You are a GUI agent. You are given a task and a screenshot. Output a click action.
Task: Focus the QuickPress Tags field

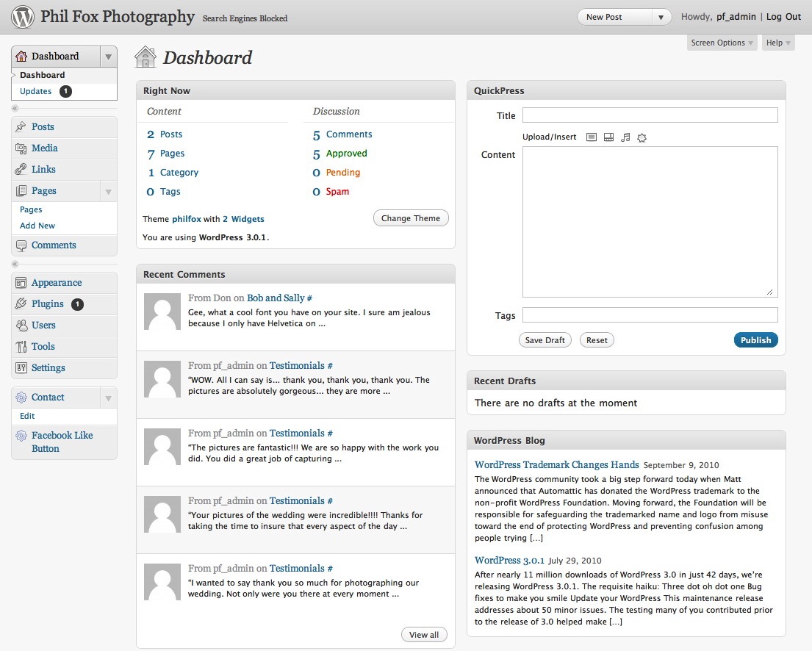(650, 315)
